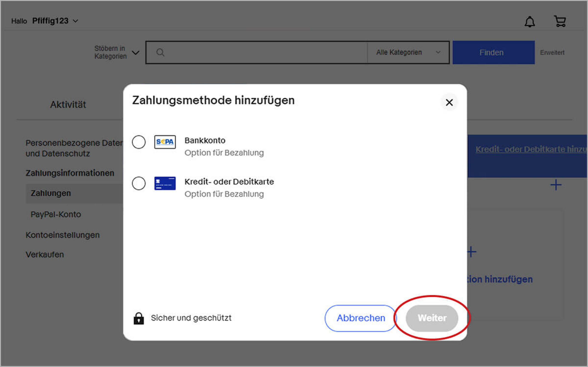588x367 pixels.
Task: Open the notifications bell icon
Action: [529, 22]
